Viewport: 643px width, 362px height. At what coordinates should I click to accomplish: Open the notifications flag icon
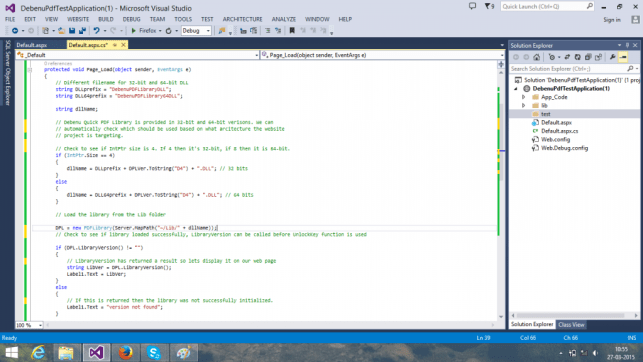tap(489, 7)
